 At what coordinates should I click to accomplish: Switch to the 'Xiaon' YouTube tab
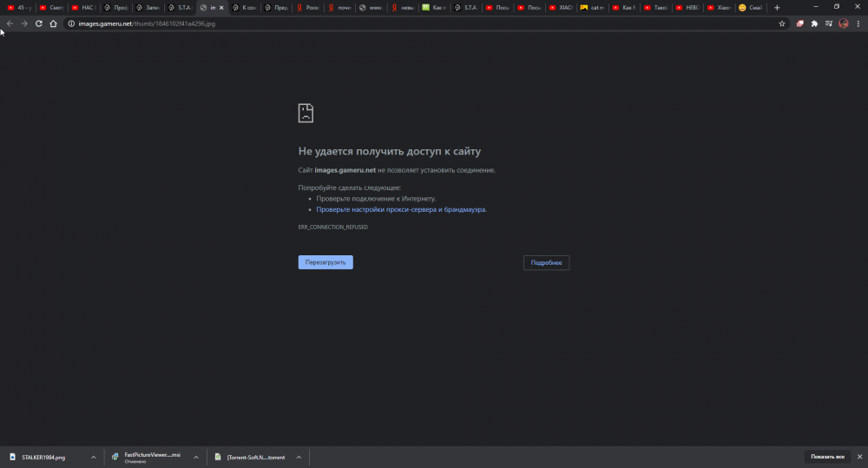[719, 8]
